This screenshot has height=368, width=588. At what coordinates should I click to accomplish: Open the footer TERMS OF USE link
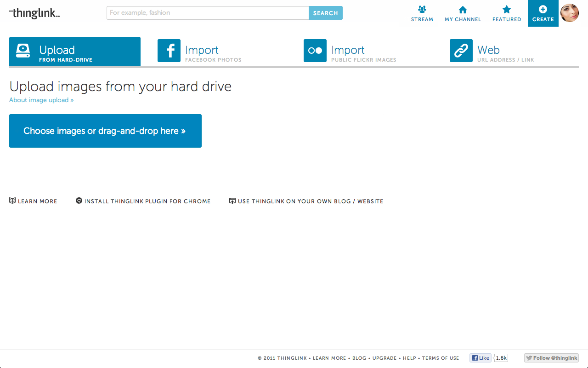coord(441,358)
